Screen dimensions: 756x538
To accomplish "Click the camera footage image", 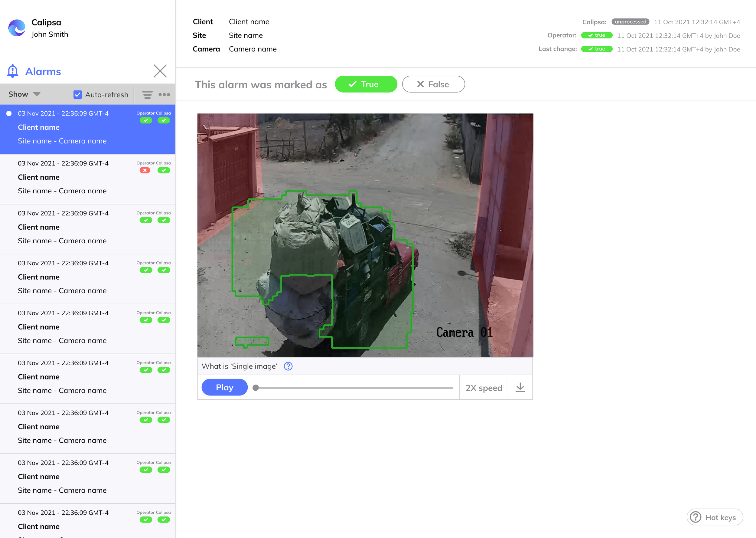I will click(x=365, y=235).
